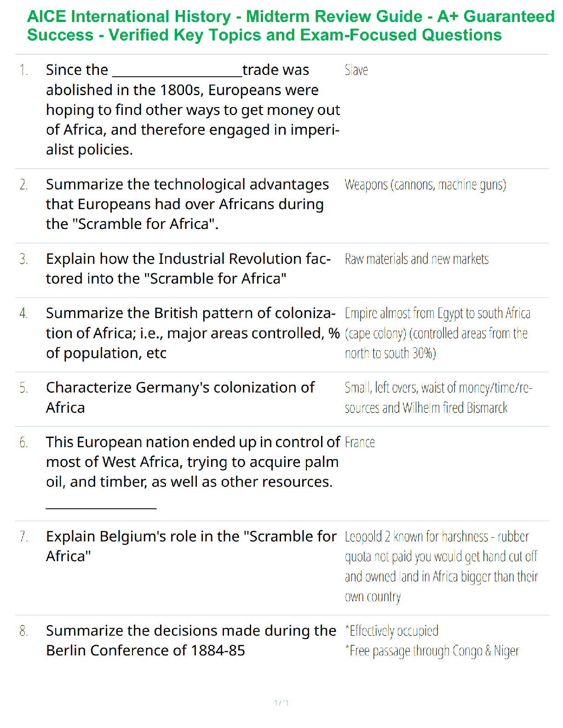563x728 pixels.
Task: Click the Leopold 2 rubber quota answer
Action: [441, 566]
